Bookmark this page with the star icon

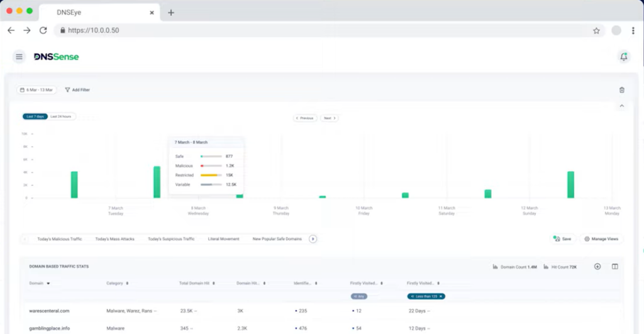point(596,30)
